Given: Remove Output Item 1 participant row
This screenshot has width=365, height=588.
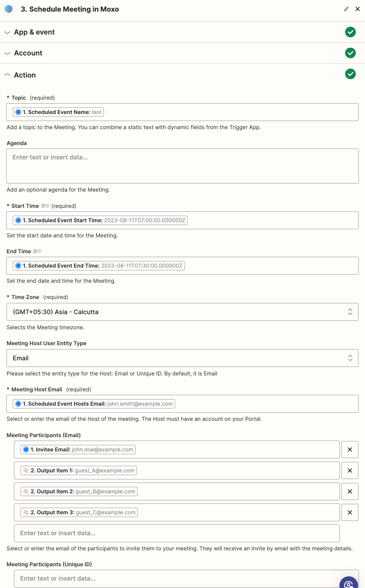Looking at the screenshot, I should coord(350,470).
